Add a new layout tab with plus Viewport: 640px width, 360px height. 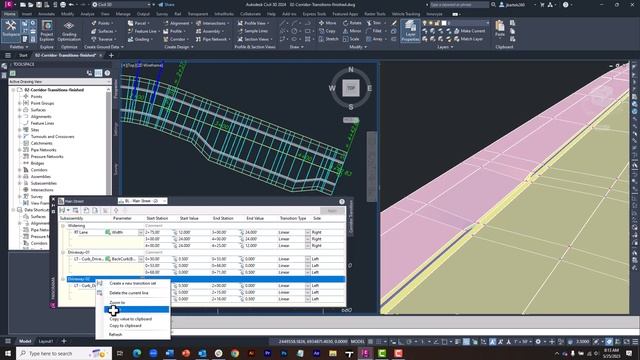[64, 341]
